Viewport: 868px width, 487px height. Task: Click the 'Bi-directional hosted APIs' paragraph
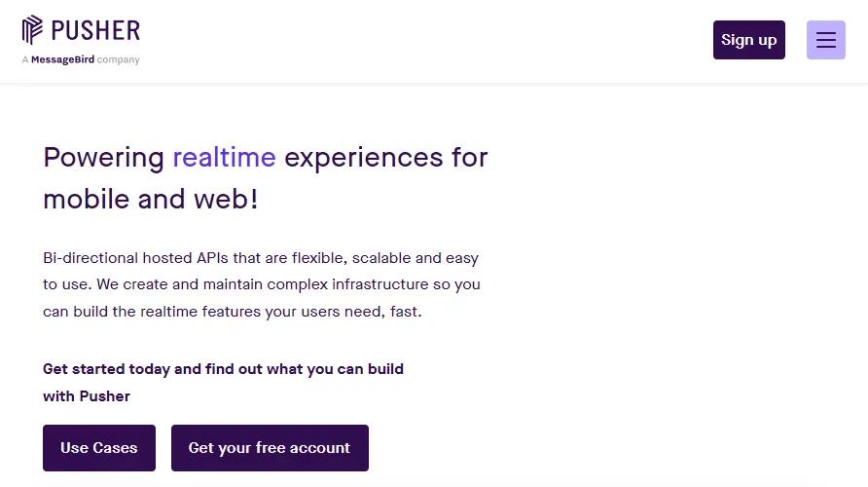point(262,284)
